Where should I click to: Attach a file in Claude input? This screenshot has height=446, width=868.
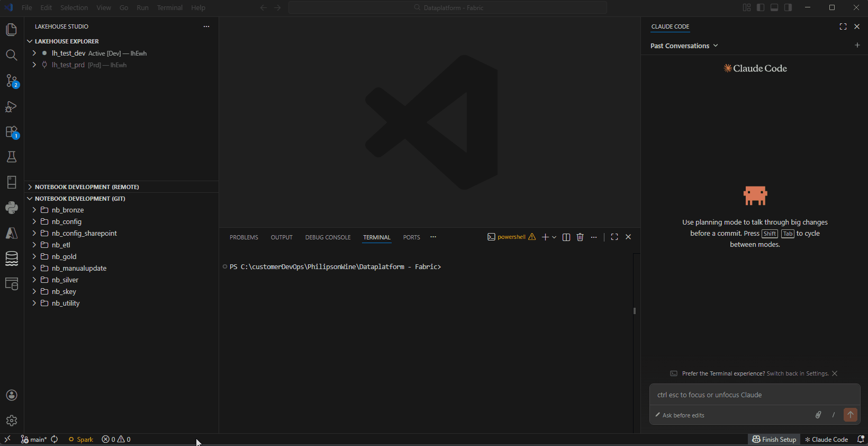tap(818, 415)
